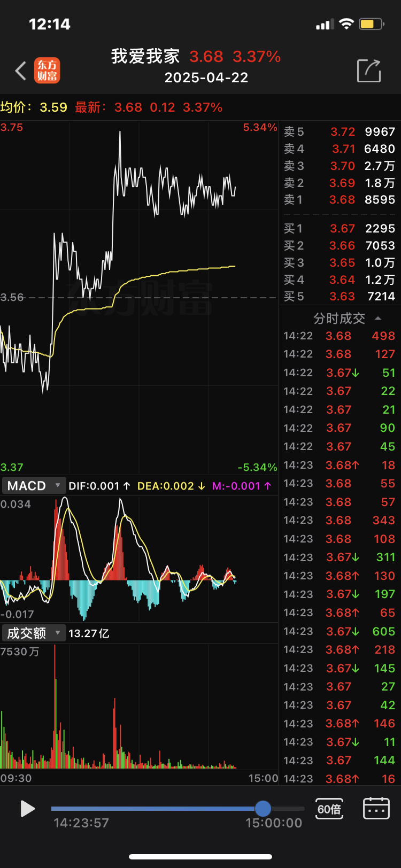Tap the trade row with volume 311
Image resolution: width=401 pixels, height=868 pixels.
point(340,557)
